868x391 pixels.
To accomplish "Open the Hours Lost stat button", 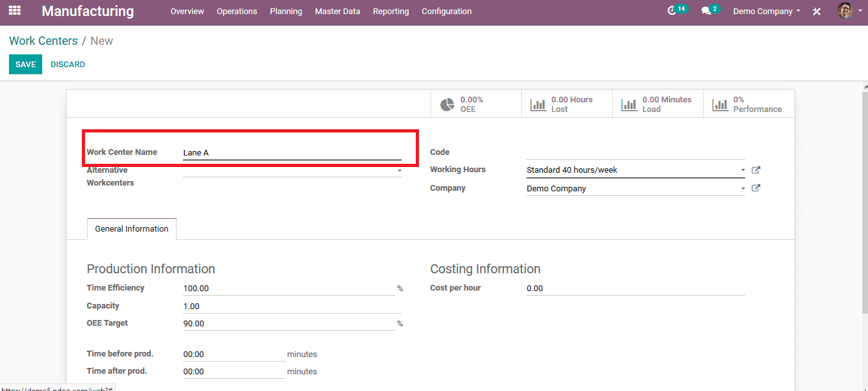I will click(x=567, y=104).
